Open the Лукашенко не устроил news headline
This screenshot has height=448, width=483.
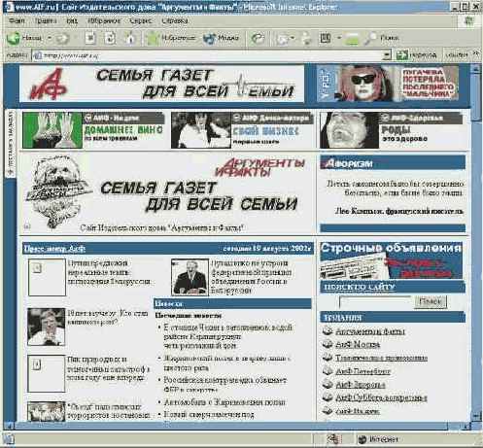coord(252,277)
